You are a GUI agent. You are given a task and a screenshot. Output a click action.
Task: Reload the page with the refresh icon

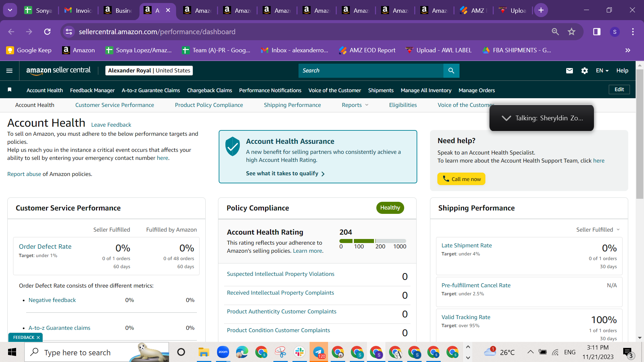47,32
